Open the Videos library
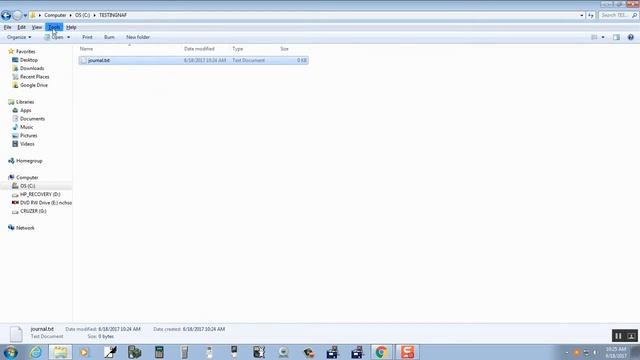Viewport: 640px width, 360px height. pyautogui.click(x=24, y=144)
